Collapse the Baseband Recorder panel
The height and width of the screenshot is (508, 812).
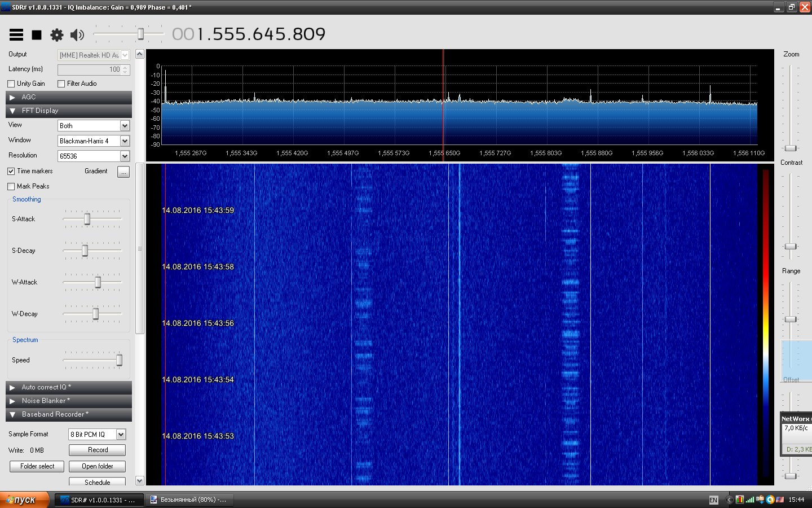pyautogui.click(x=69, y=414)
